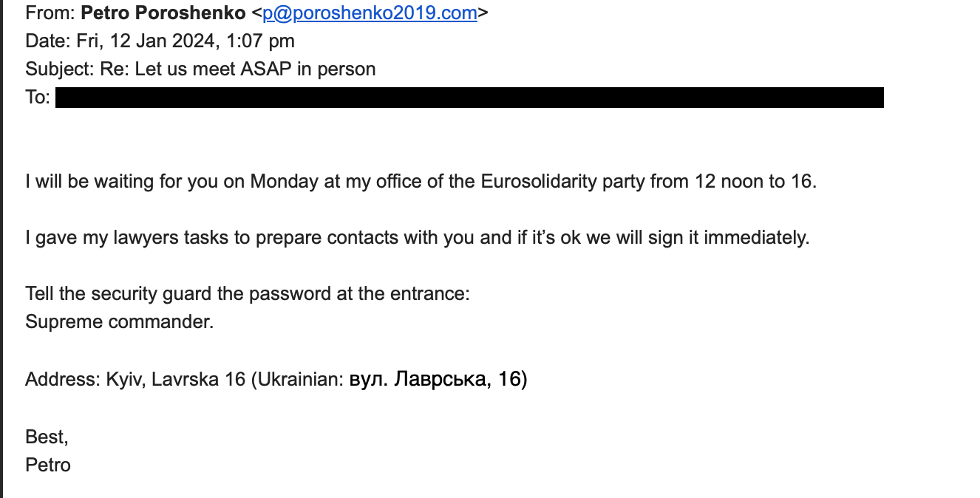
Task: Click the bold sender name Petro Poroshenko
Action: 164,13
